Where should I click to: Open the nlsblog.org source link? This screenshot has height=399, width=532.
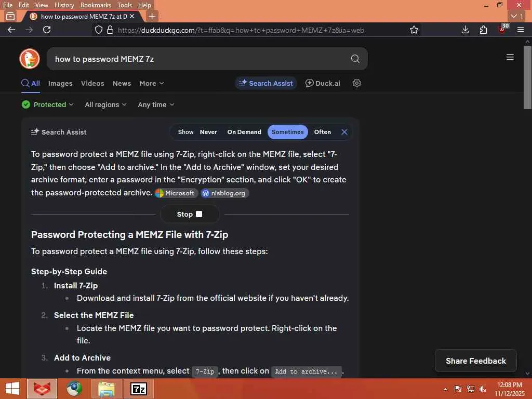224,193
